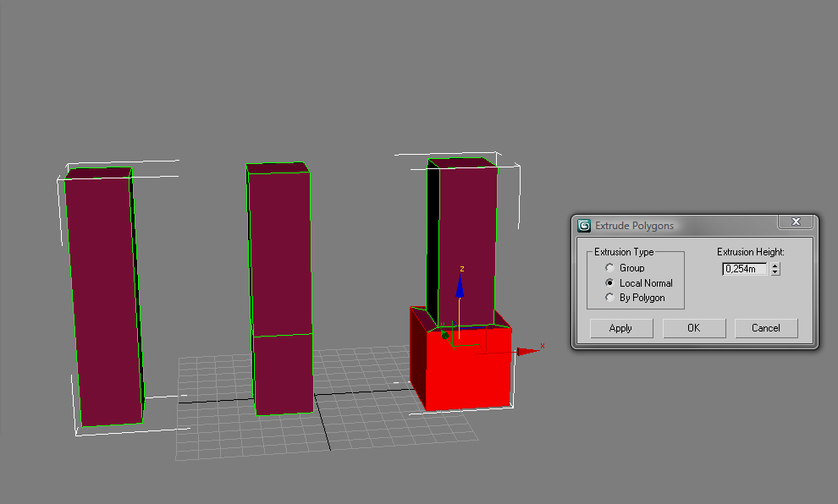
Task: Choose the By Polygon extrusion option
Action: point(609,298)
